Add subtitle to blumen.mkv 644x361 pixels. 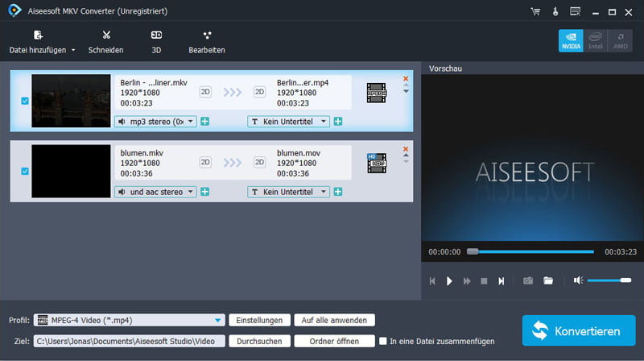[x=338, y=192]
